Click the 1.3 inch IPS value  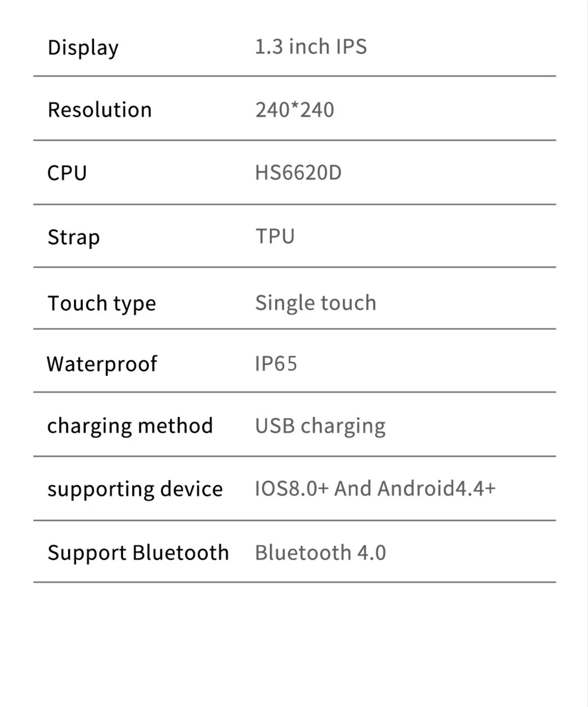point(311,46)
